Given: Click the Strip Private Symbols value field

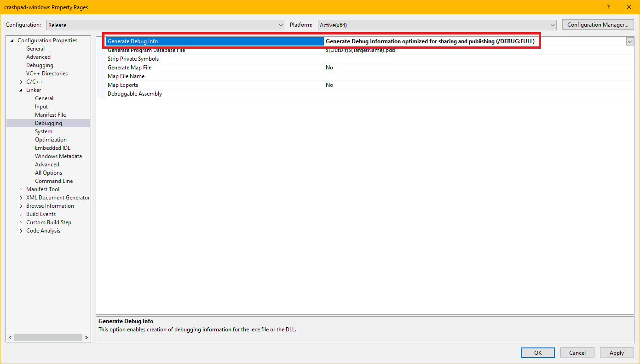Looking at the screenshot, I should (x=479, y=59).
